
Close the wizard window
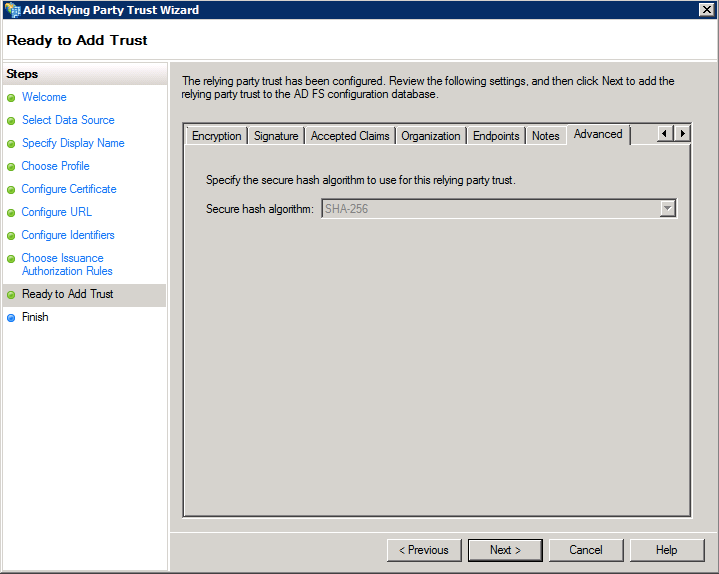tap(706, 10)
